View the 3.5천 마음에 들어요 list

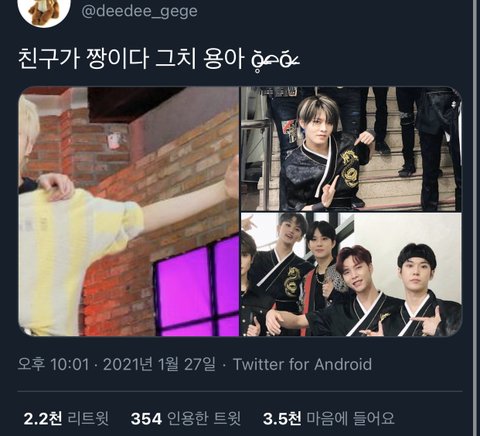point(329,418)
